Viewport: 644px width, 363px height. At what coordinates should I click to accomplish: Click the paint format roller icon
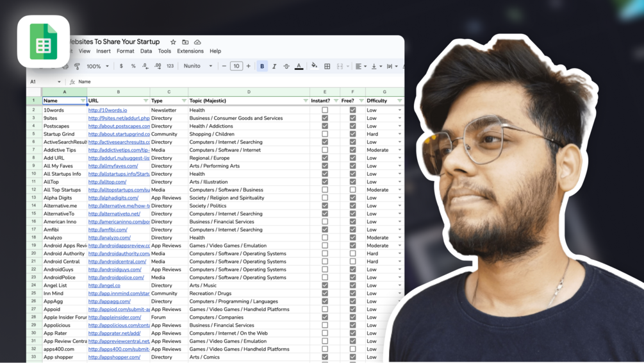point(77,66)
